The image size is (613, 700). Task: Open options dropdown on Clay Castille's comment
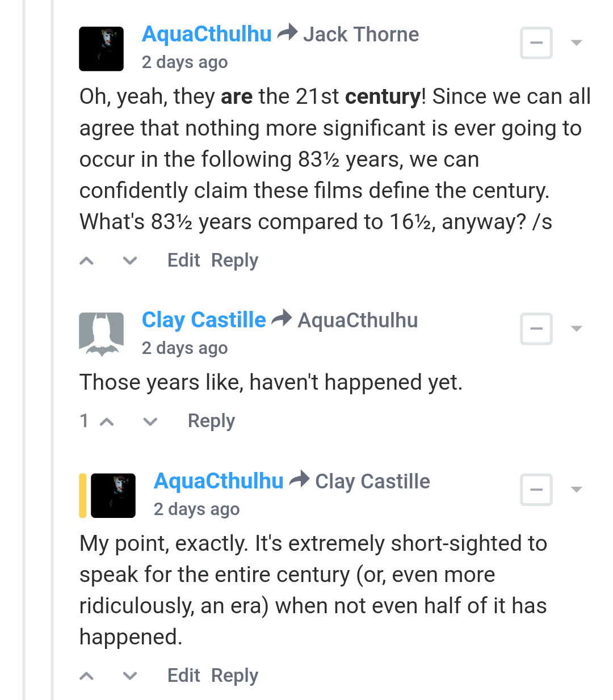coord(577,328)
